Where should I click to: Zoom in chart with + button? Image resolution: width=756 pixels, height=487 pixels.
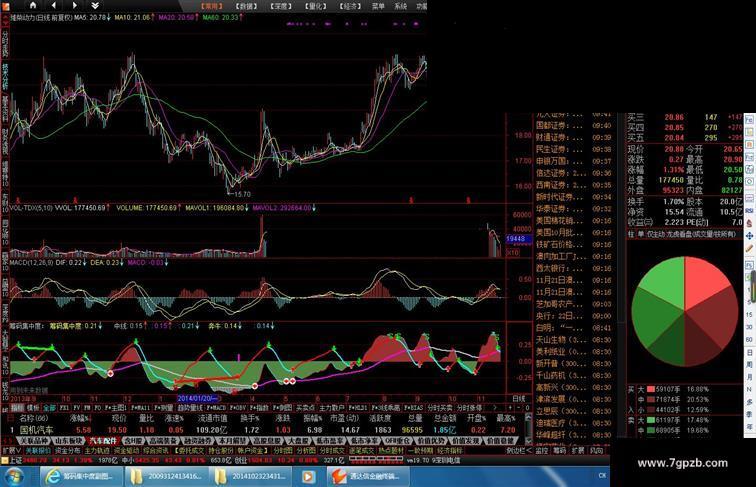coord(510,408)
